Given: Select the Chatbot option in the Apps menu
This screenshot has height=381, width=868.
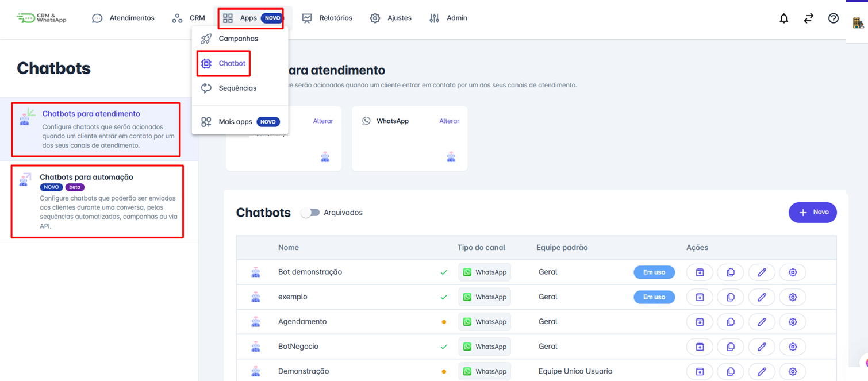Looking at the screenshot, I should (x=231, y=63).
